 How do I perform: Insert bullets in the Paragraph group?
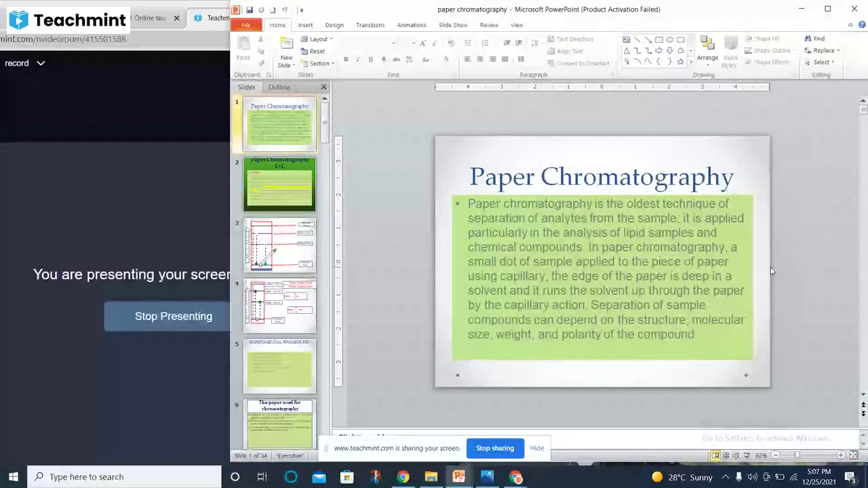(x=468, y=43)
